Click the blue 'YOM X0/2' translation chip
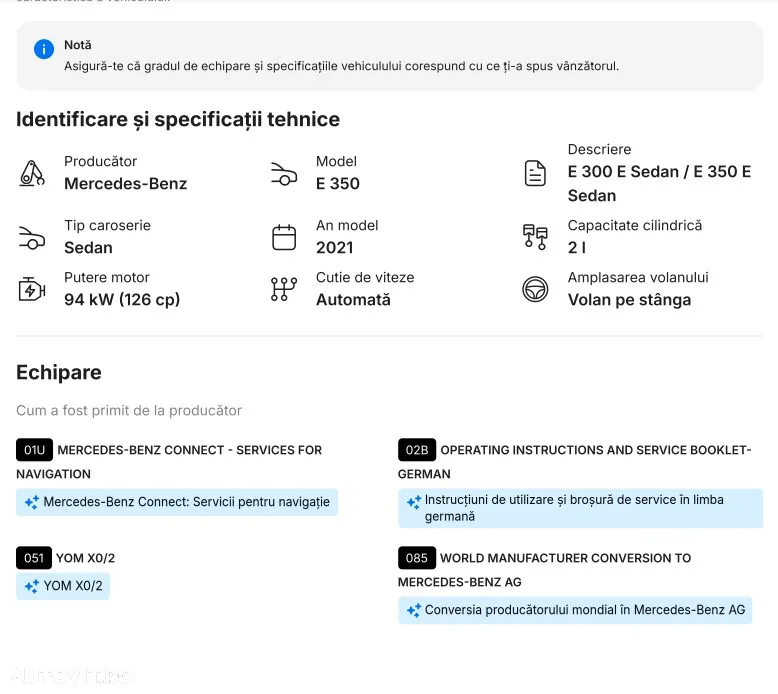Viewport: 778px width, 694px height. pyautogui.click(x=63, y=586)
